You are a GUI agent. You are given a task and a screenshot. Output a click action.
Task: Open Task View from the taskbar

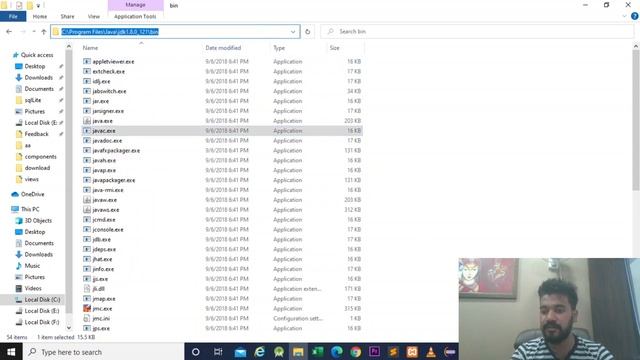[x=218, y=352]
